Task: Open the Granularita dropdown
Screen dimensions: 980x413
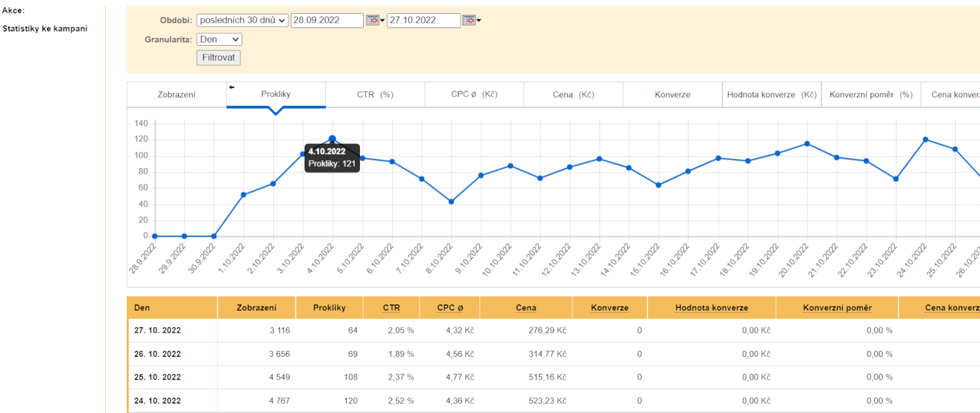Action: pos(219,39)
